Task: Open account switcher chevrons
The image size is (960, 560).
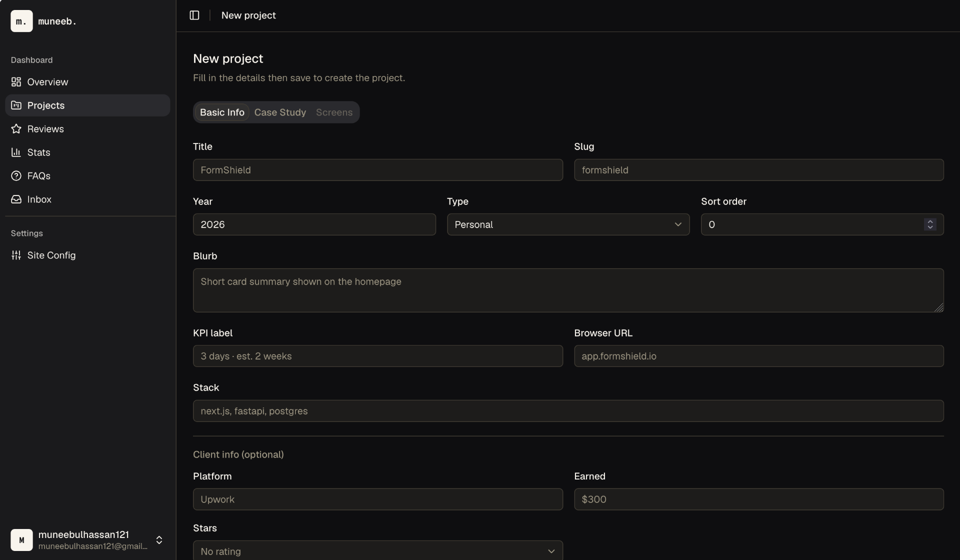Action: click(x=159, y=540)
